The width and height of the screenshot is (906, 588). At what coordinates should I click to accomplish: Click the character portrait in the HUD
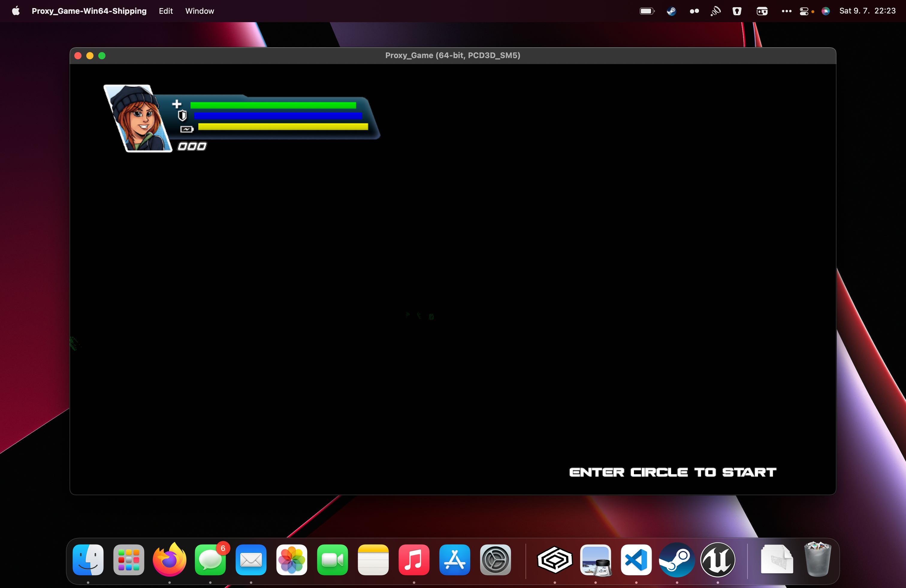tap(138, 118)
